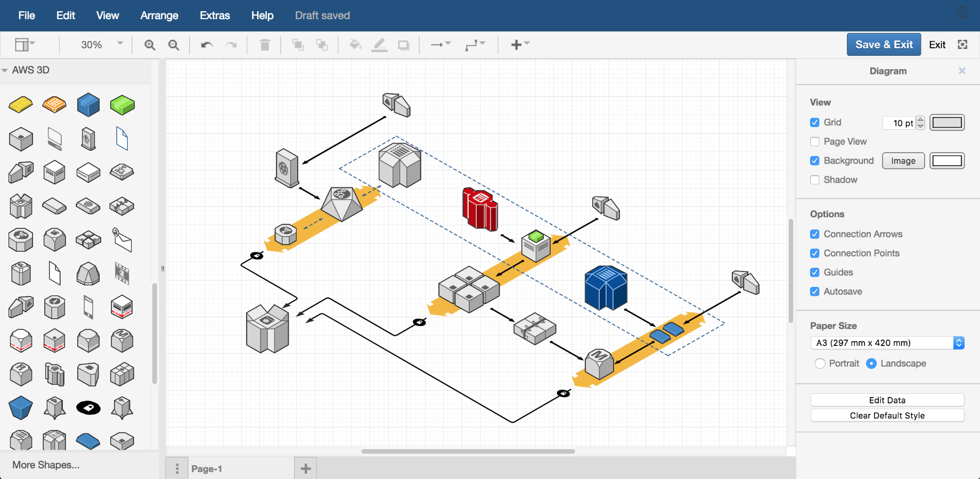Open the Line Color tool
This screenshot has width=980, height=479.
tap(380, 45)
